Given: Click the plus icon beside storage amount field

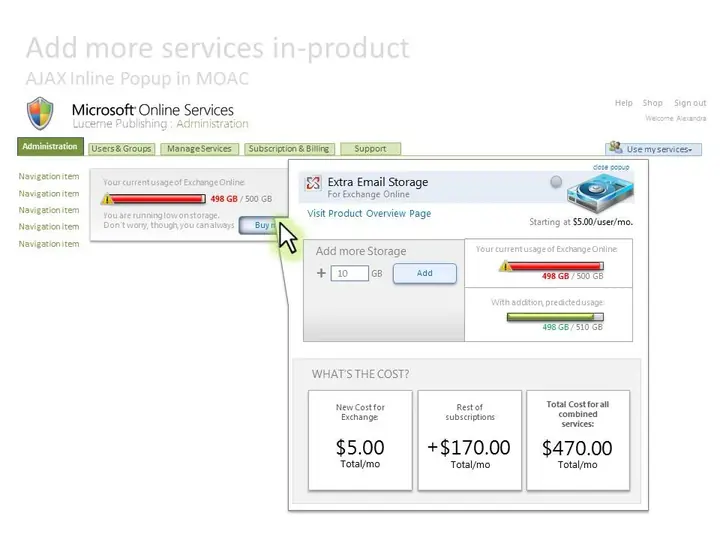Looking at the screenshot, I should [x=321, y=273].
